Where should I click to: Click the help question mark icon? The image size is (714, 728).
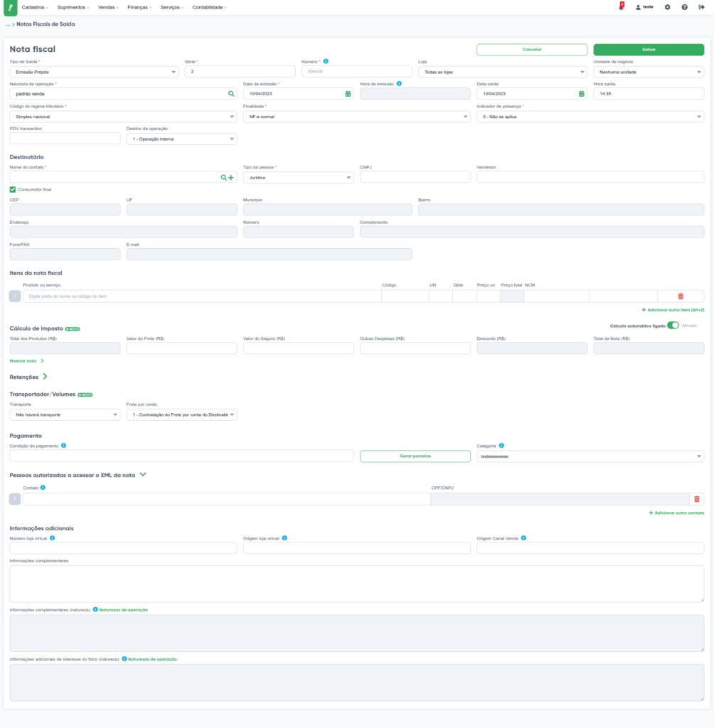tap(684, 7)
